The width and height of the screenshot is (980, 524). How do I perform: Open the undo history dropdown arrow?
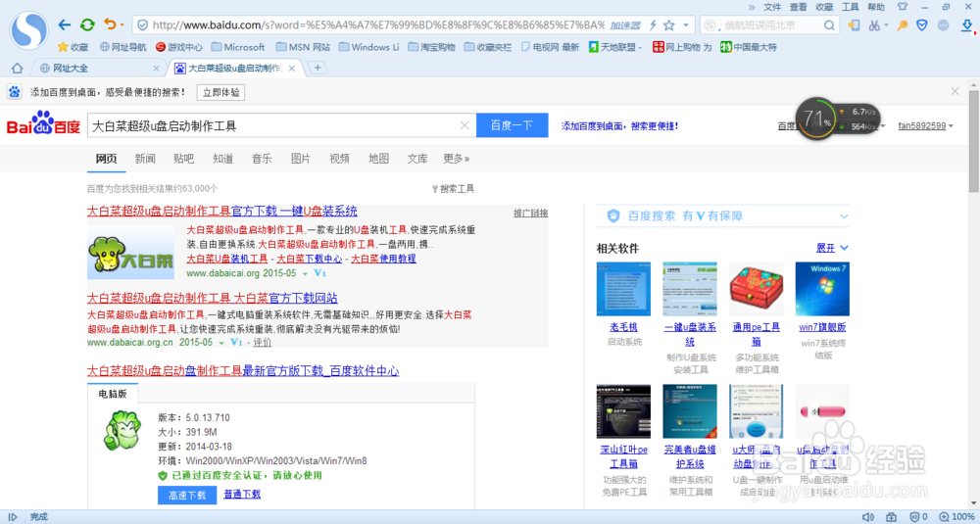(122, 25)
